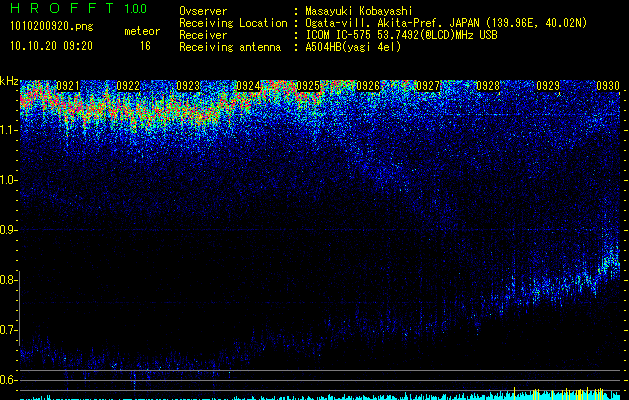629x400 pixels.
Task: Click the version number 1.0.0
Action: coord(135,8)
